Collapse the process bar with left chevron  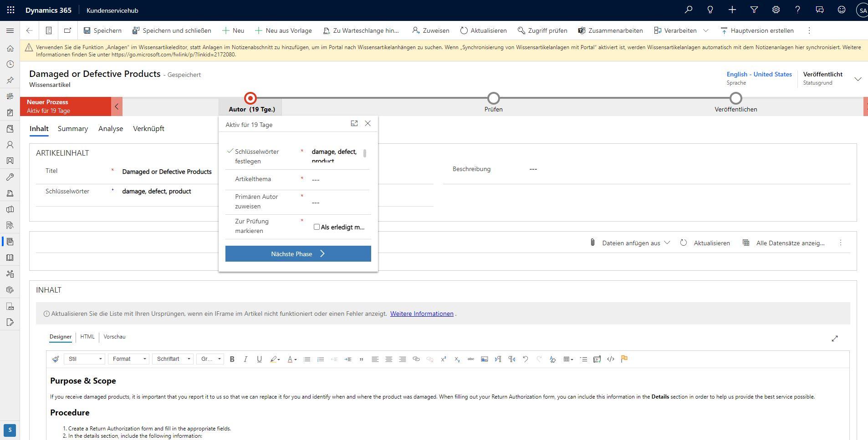117,106
